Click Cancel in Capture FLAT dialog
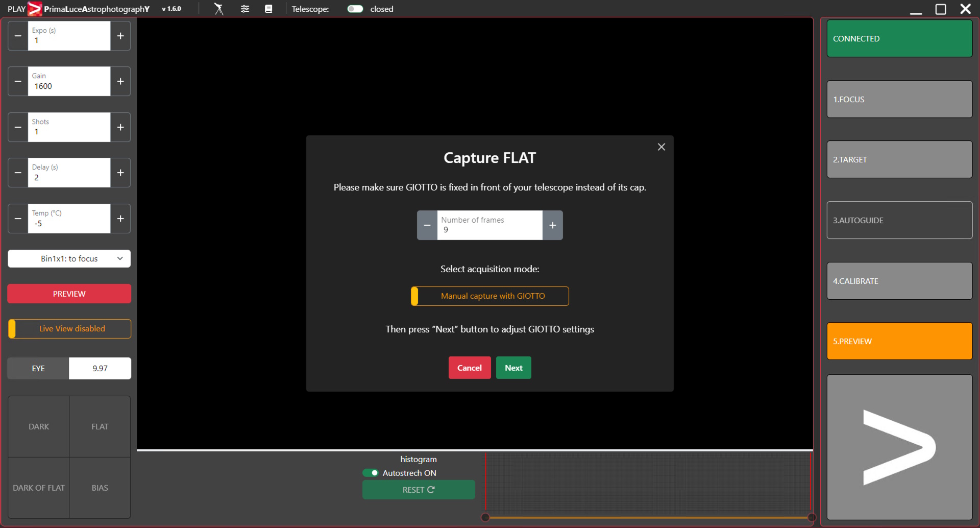Screen dimensions: 980x528 pyautogui.click(x=470, y=368)
